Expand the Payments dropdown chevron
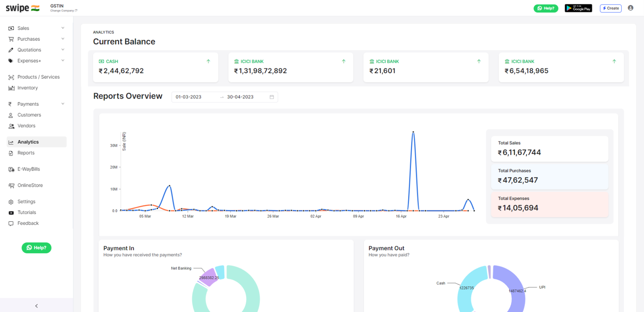Screen dimensions: 644x312 [63, 104]
